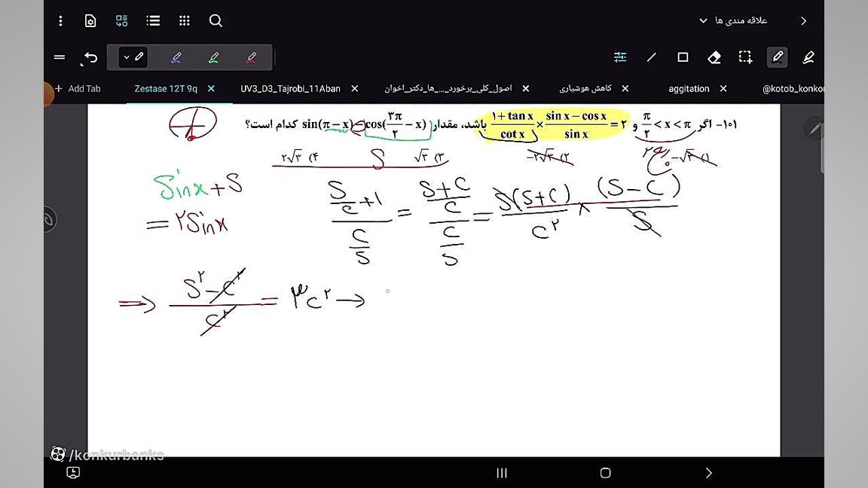Close the اصول_کلی_برخورد tab

tap(526, 89)
